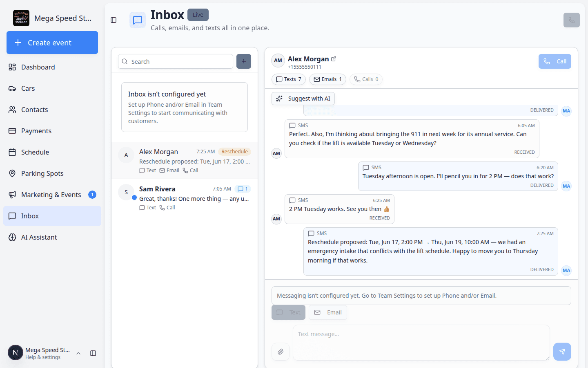Click the Text icon under Alex Morgan's conversation

pyautogui.click(x=142, y=171)
